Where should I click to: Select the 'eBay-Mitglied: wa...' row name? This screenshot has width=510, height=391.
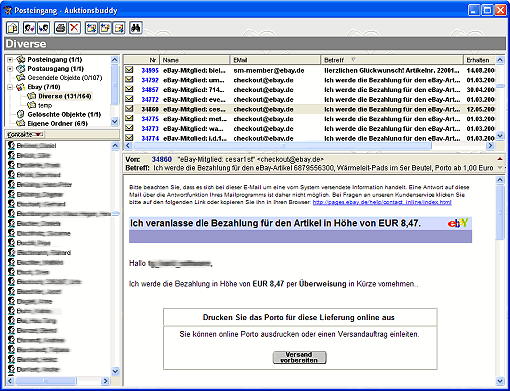193,128
